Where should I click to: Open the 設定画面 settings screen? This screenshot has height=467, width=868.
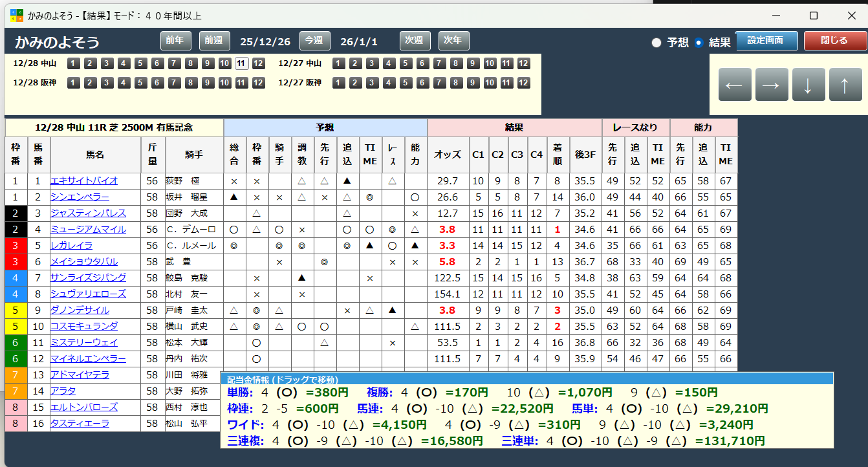[766, 41]
